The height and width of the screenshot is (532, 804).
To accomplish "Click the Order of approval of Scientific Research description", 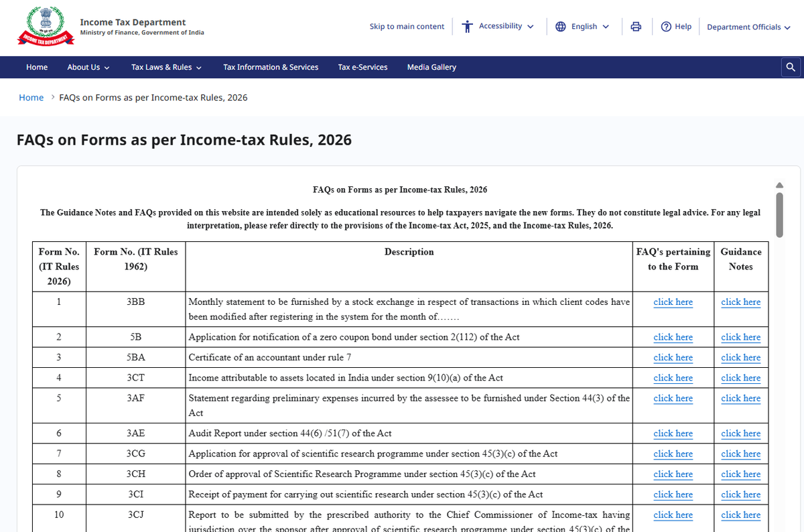I will click(362, 474).
